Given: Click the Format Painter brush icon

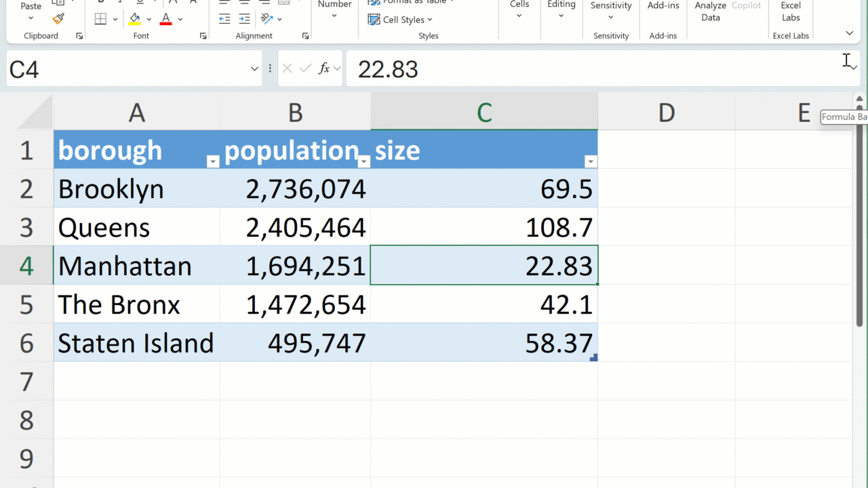Looking at the screenshot, I should coord(58,19).
